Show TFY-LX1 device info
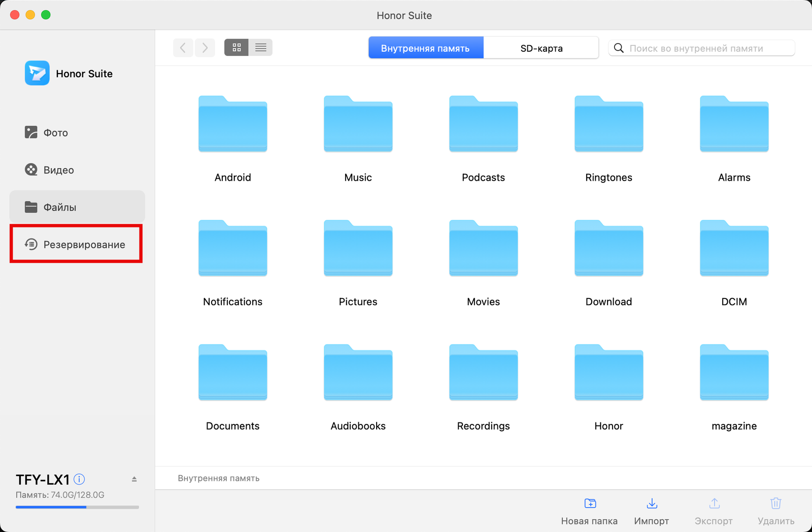Screen dimensions: 812x532 tap(79, 479)
